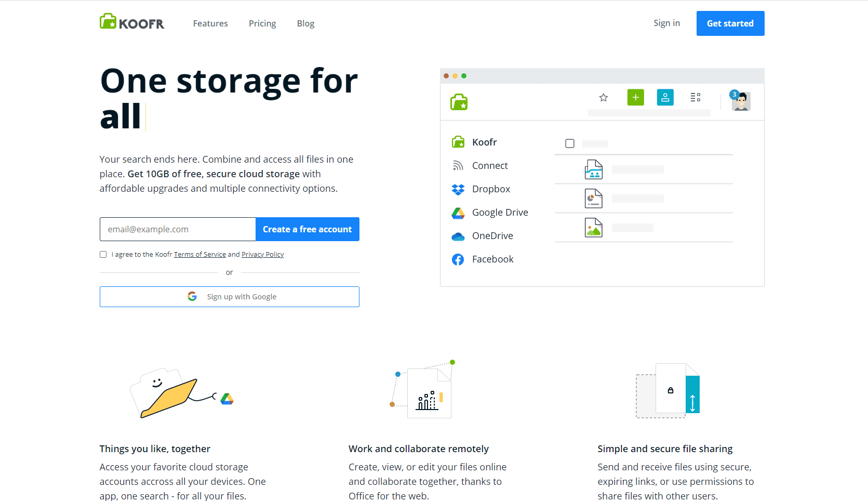The image size is (868, 501).
Task: Click the Koofr text in sidebar
Action: click(x=484, y=142)
